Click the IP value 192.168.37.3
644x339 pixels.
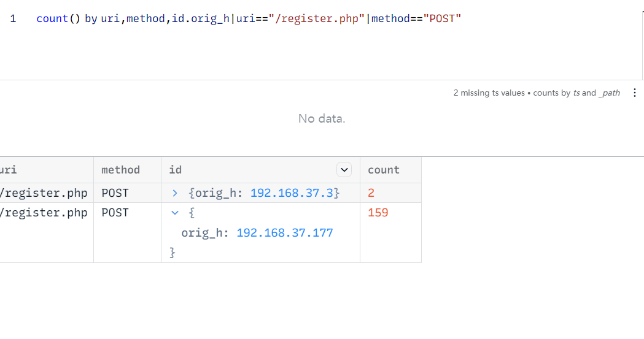tap(292, 193)
